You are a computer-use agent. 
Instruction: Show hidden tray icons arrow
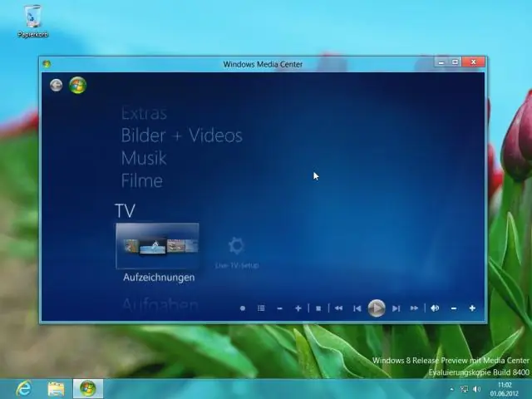coord(451,389)
